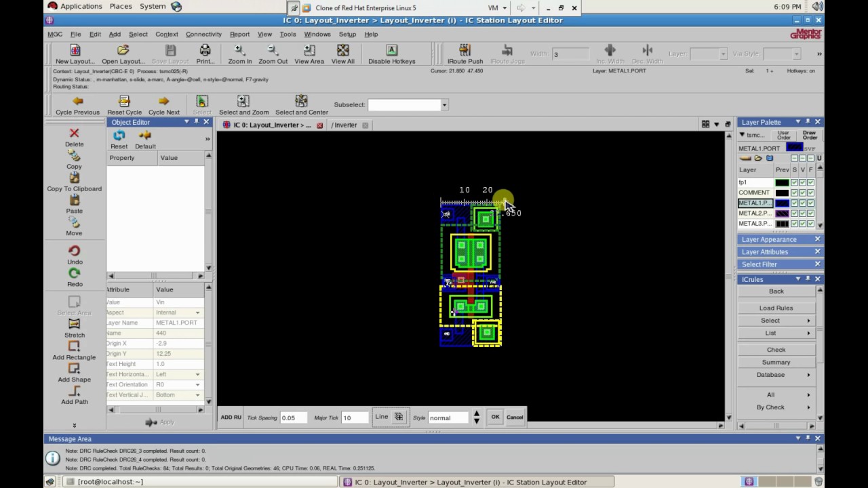Open the Context menu in menu bar
This screenshot has width=868, height=488.
[x=166, y=35]
